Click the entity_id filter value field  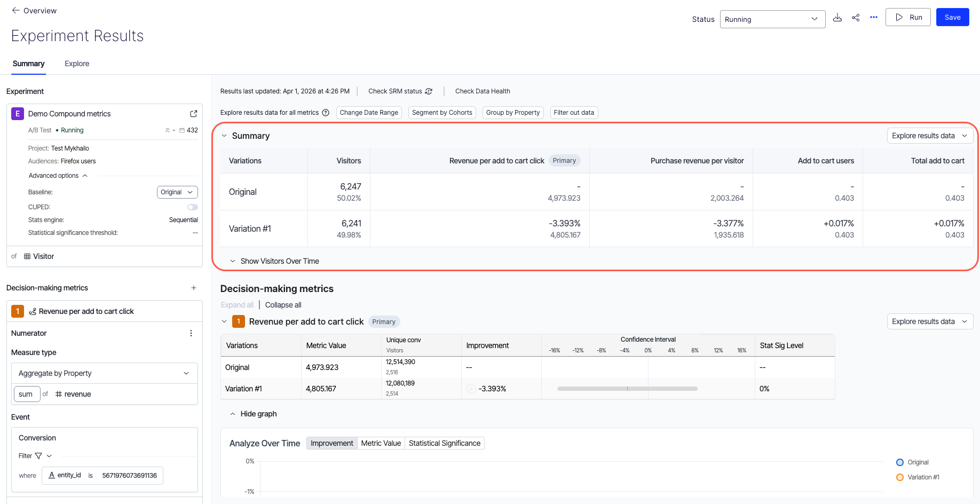click(129, 476)
